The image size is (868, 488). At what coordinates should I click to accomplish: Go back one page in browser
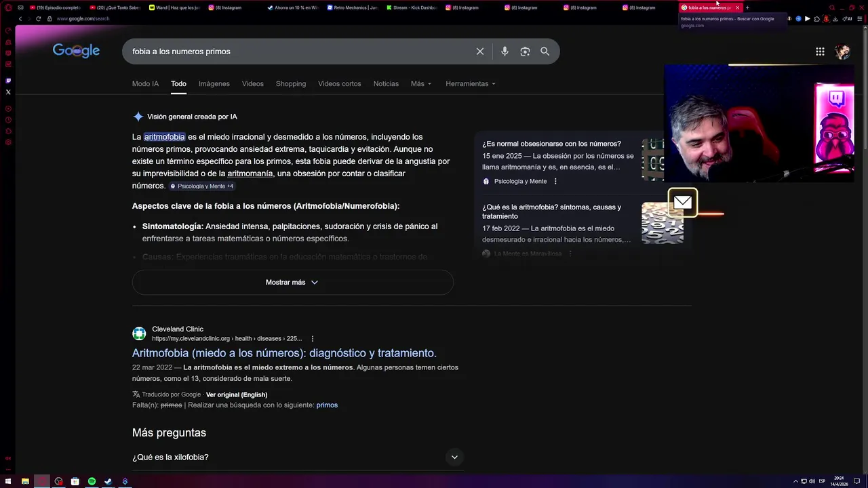point(20,18)
